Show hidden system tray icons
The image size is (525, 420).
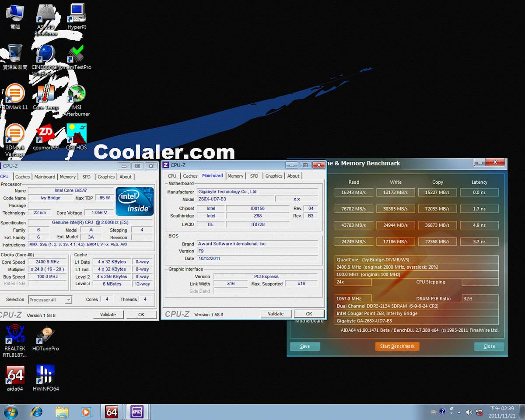pos(459,412)
